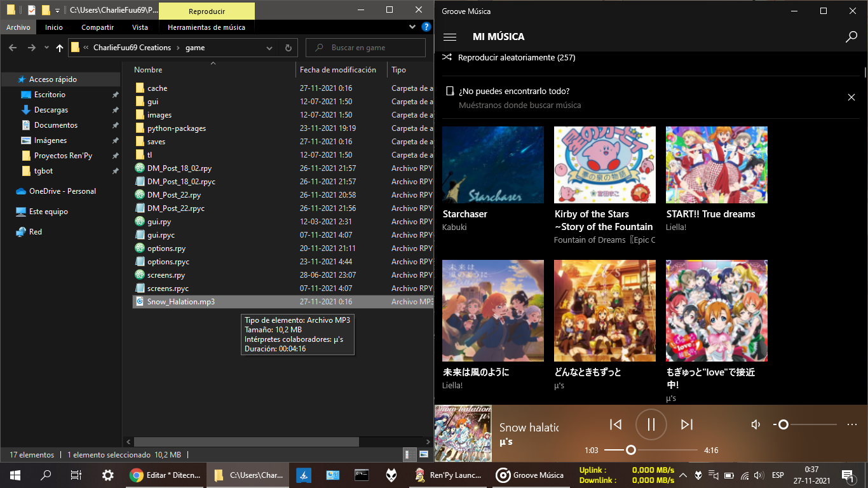Expand the address bar history dropdown
Screen dimensions: 868x488
coord(270,48)
